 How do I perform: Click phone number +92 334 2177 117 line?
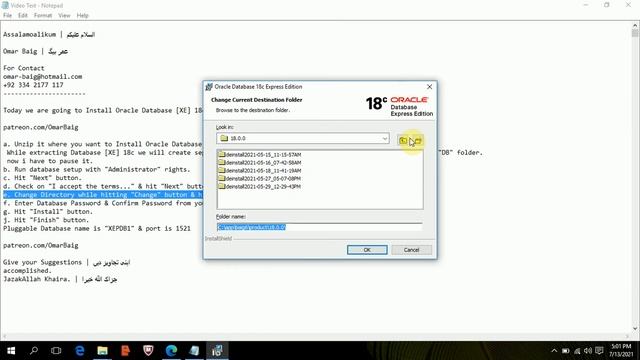pyautogui.click(x=33, y=85)
